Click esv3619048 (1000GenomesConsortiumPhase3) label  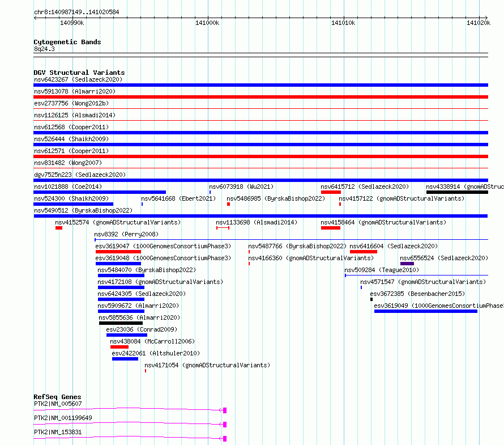(x=163, y=258)
